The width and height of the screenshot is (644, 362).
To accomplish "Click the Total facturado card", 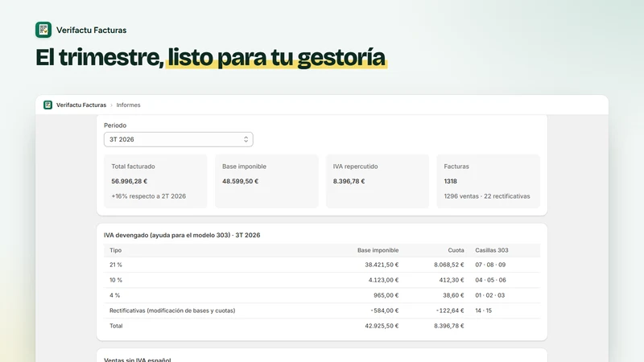I will (155, 181).
